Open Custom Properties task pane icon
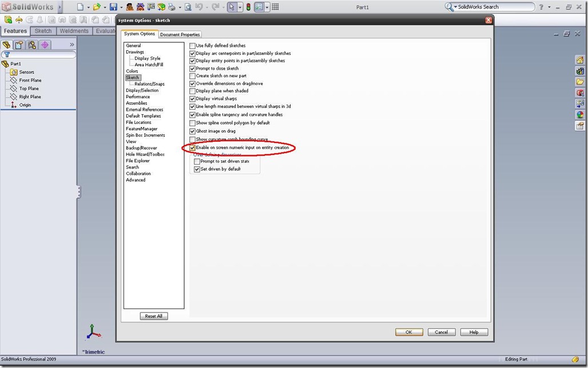The height and width of the screenshot is (368, 588). point(580,126)
